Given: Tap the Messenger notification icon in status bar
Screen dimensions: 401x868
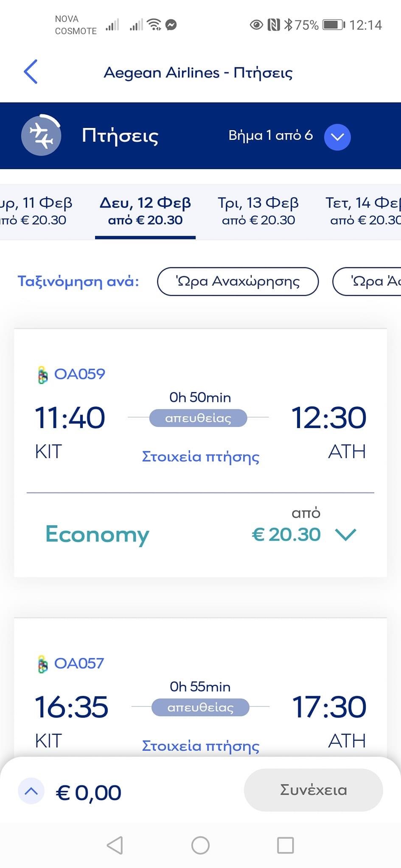Looking at the screenshot, I should click(x=171, y=25).
